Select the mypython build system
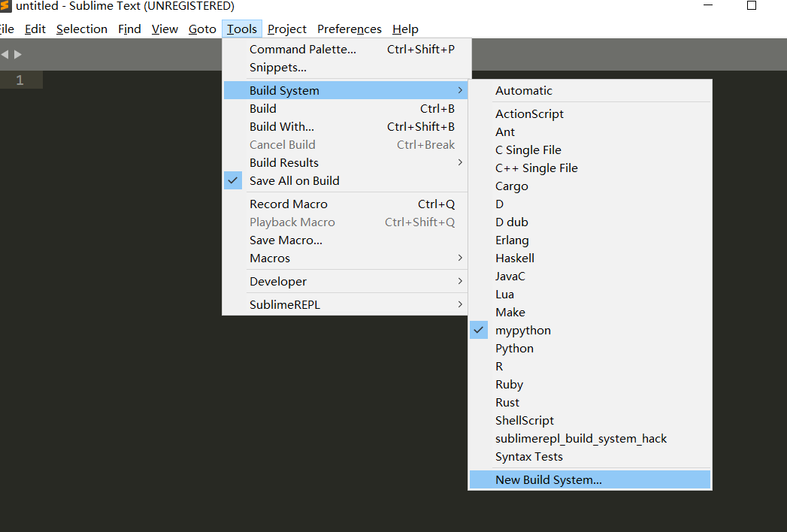 (x=590, y=330)
